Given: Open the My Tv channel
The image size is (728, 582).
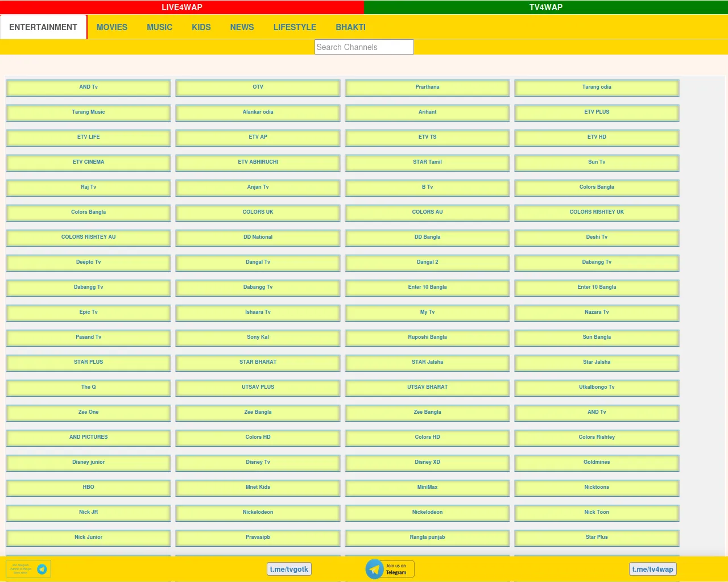Looking at the screenshot, I should (428, 313).
